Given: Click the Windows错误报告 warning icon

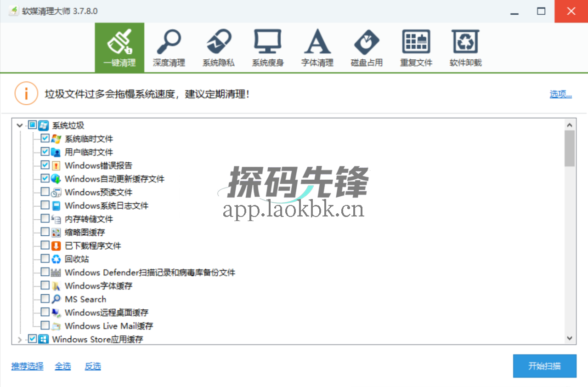Looking at the screenshot, I should click(x=56, y=165).
